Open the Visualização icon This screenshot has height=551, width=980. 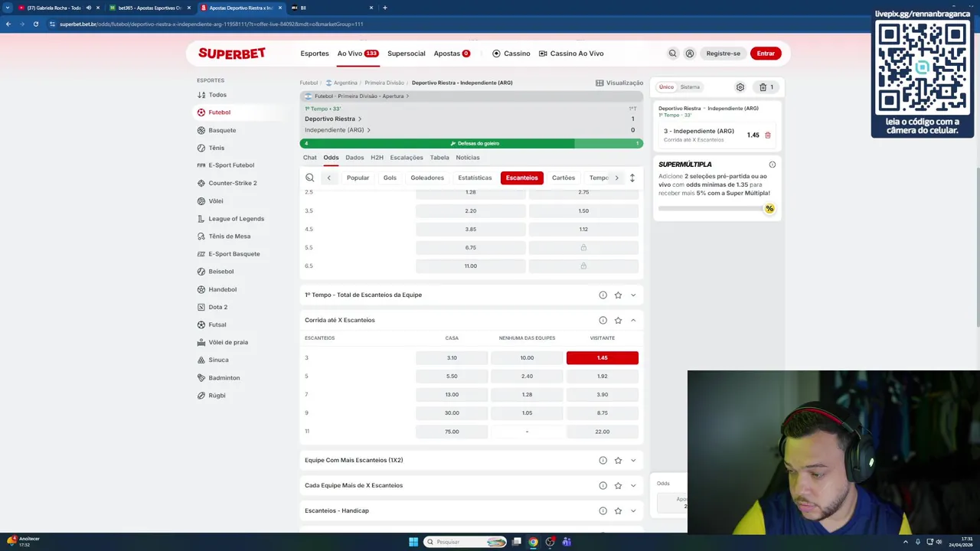click(x=599, y=83)
